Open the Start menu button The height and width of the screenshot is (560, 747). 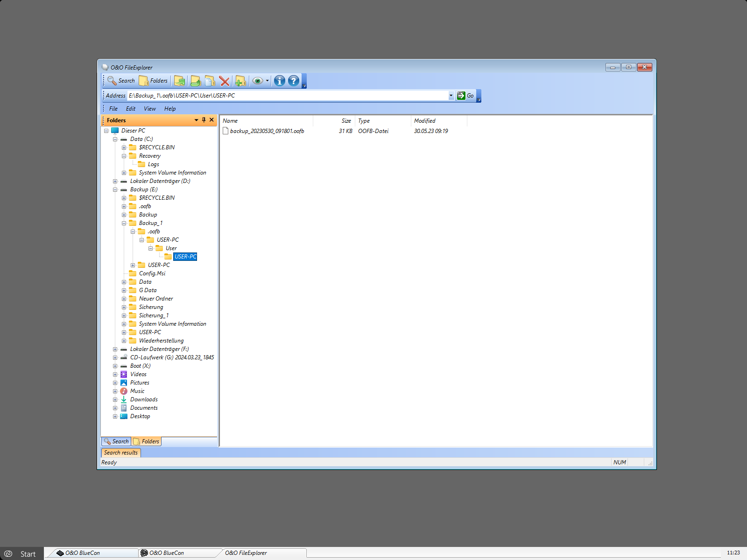[x=21, y=554]
